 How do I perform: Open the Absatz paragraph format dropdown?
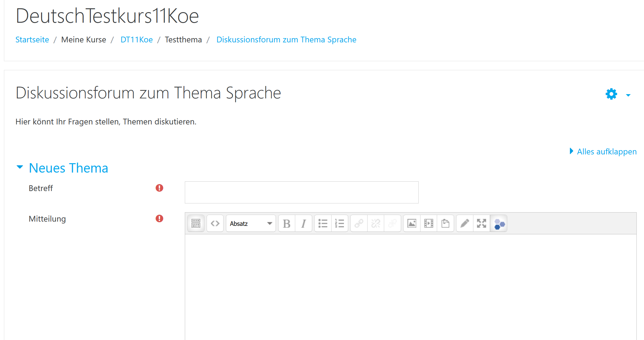tap(251, 223)
